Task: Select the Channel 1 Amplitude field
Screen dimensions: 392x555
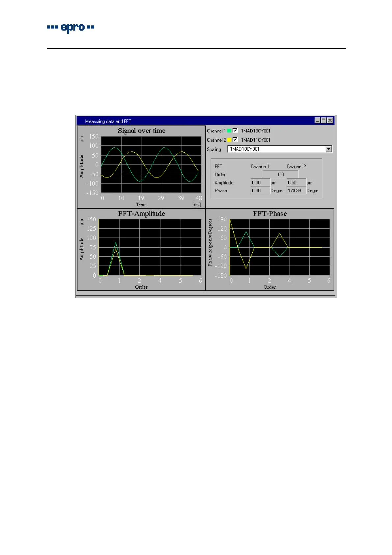Action: [260, 183]
